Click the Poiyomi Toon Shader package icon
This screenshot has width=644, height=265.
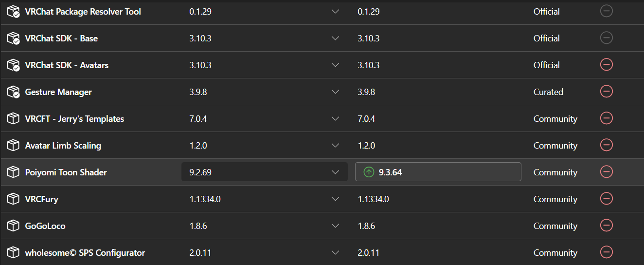point(13,172)
